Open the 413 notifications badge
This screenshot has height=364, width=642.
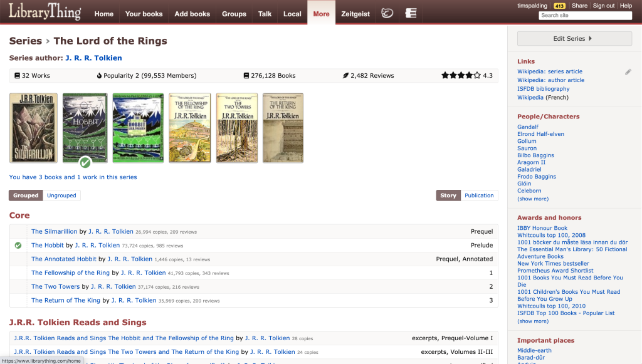[x=559, y=6]
